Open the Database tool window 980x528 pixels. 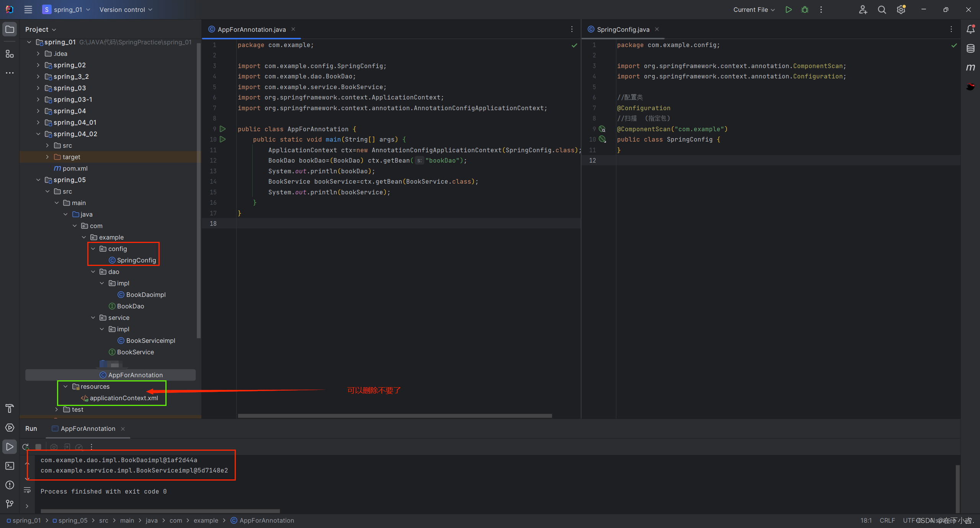(x=970, y=48)
